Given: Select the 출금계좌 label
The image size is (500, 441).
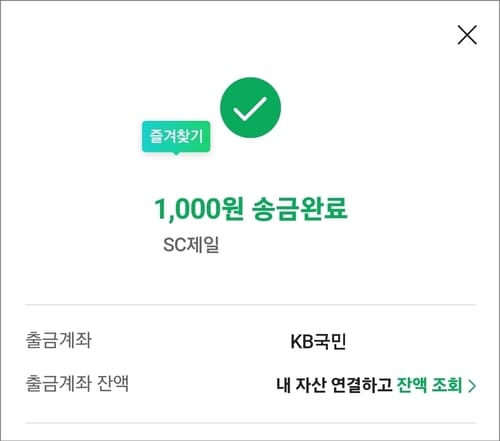Looking at the screenshot, I should (59, 340).
